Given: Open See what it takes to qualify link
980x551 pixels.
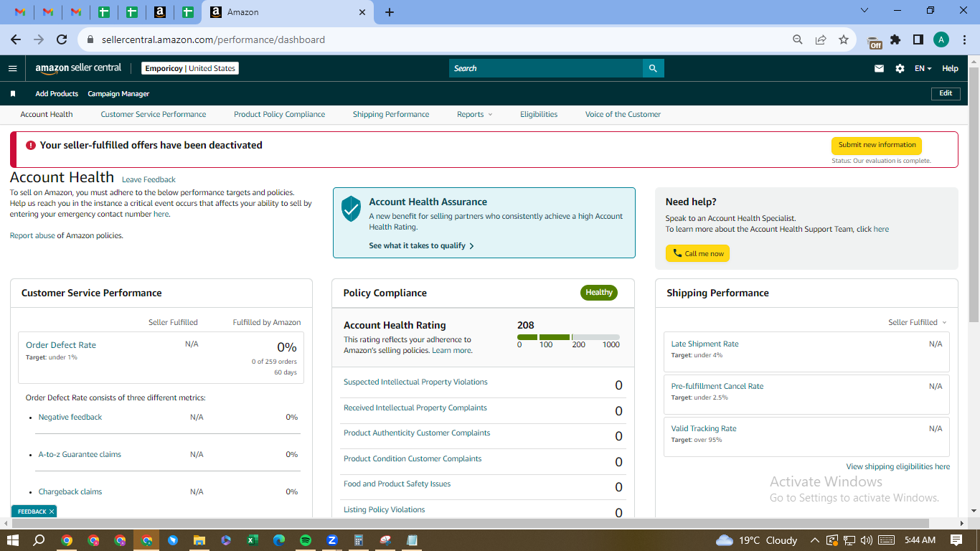Looking at the screenshot, I should [421, 245].
